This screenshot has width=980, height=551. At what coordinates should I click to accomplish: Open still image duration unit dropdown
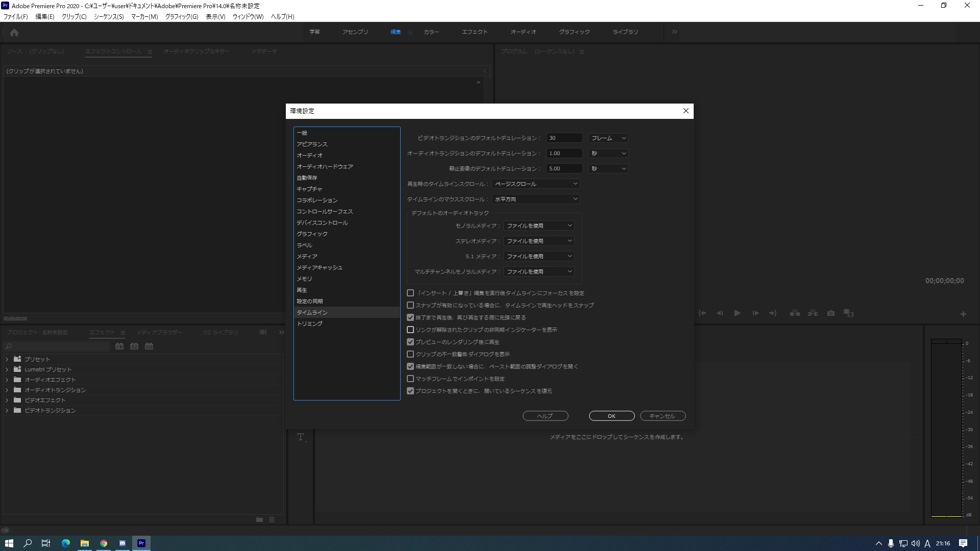click(608, 169)
